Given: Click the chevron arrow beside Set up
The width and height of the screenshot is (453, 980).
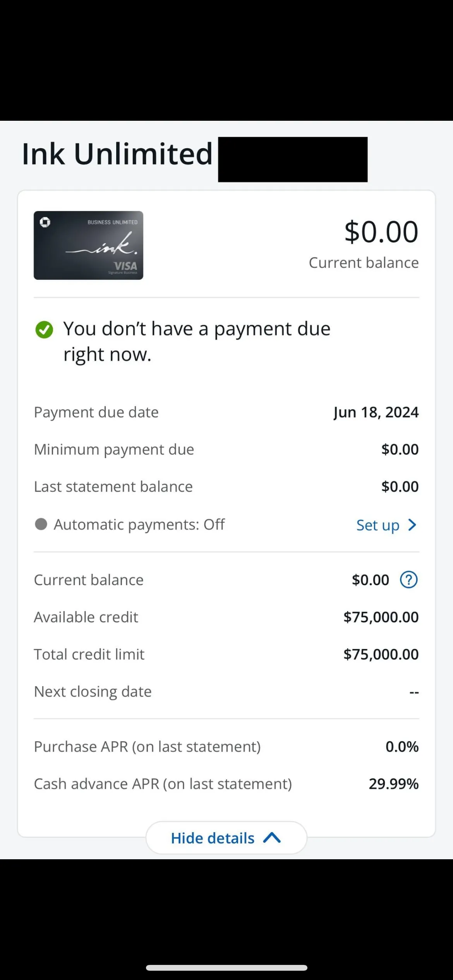Looking at the screenshot, I should [x=413, y=525].
